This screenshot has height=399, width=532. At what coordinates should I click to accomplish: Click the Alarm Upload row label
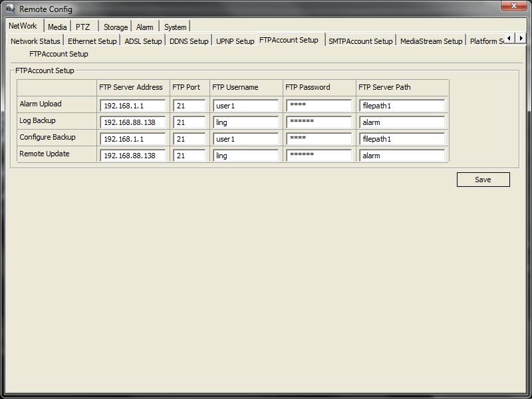(x=41, y=104)
